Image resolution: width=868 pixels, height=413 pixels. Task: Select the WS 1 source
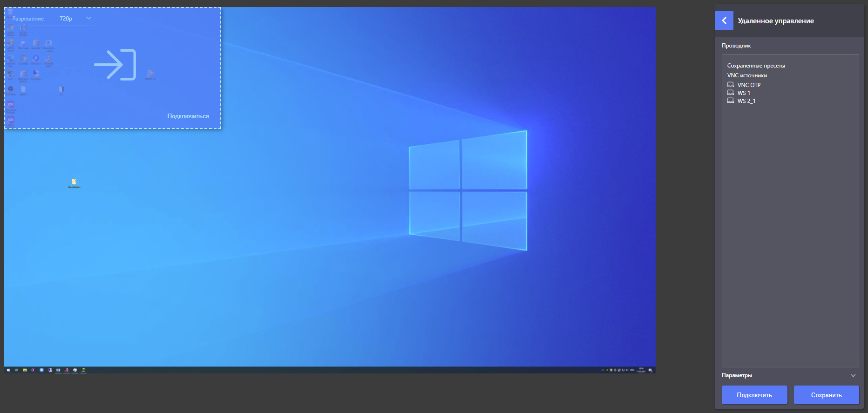(744, 93)
